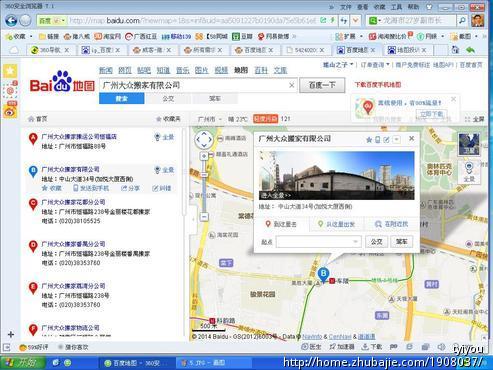Open the 广州市 city selector
The height and width of the screenshot is (370, 493).
(x=210, y=119)
